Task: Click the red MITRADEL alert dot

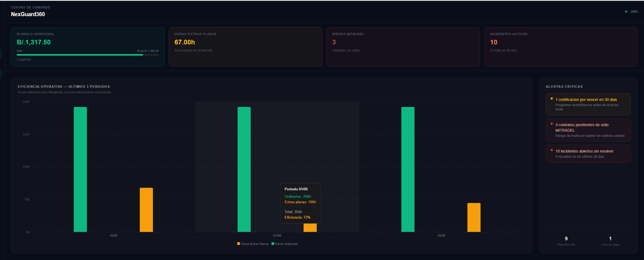Action: click(x=551, y=124)
